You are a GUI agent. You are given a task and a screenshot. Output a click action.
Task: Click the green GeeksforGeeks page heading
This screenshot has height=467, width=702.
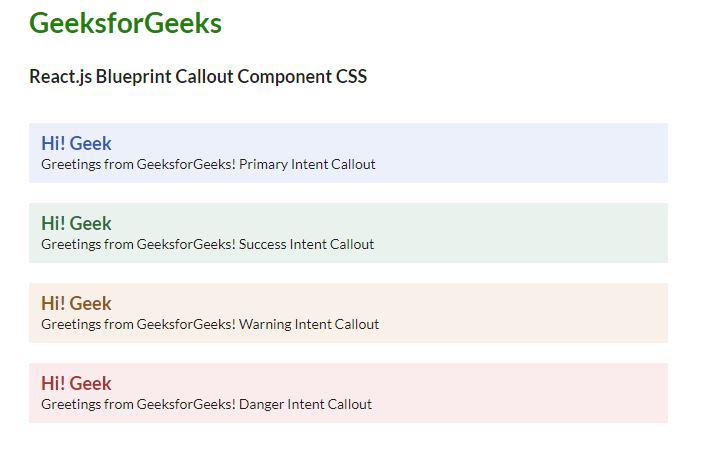click(x=125, y=23)
